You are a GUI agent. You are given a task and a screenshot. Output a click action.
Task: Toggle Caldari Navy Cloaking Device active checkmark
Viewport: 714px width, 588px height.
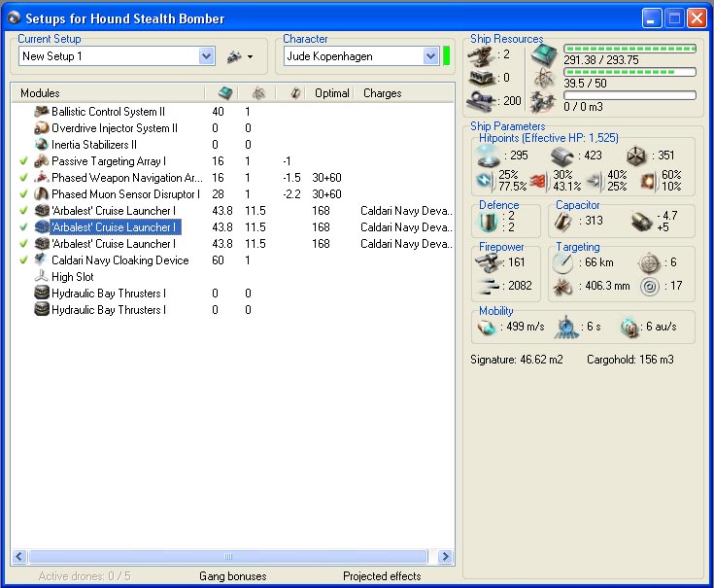click(x=23, y=260)
